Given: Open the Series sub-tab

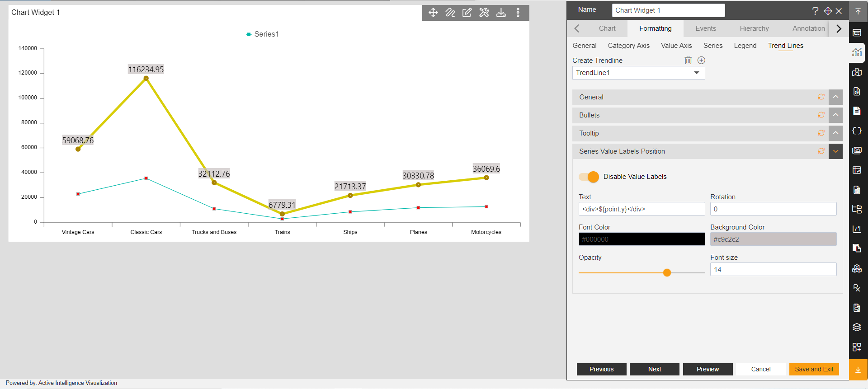Looking at the screenshot, I should [713, 46].
